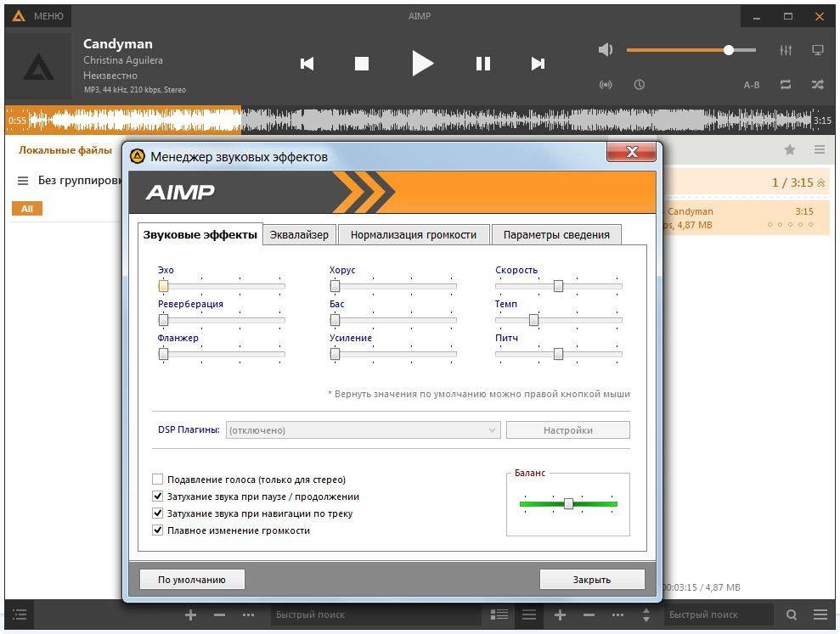Click the Закрыть button
Viewport: 840px width, 634px height.
click(592, 580)
